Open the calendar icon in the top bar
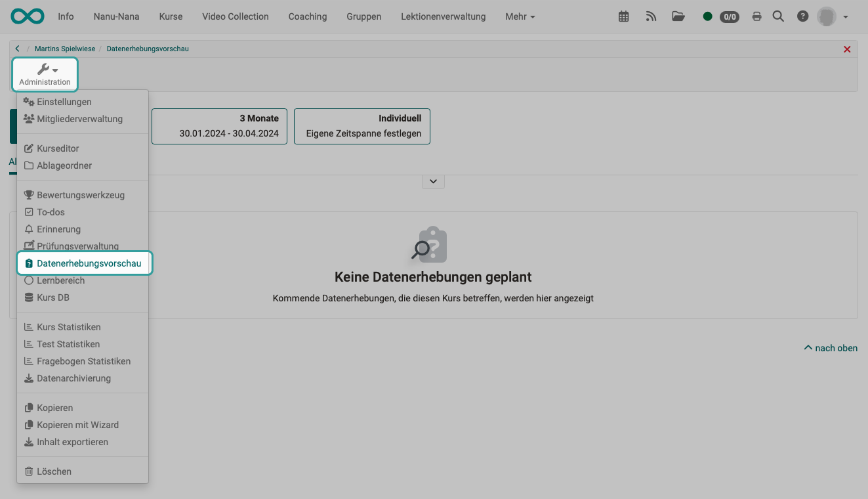Viewport: 868px width, 499px height. point(622,16)
